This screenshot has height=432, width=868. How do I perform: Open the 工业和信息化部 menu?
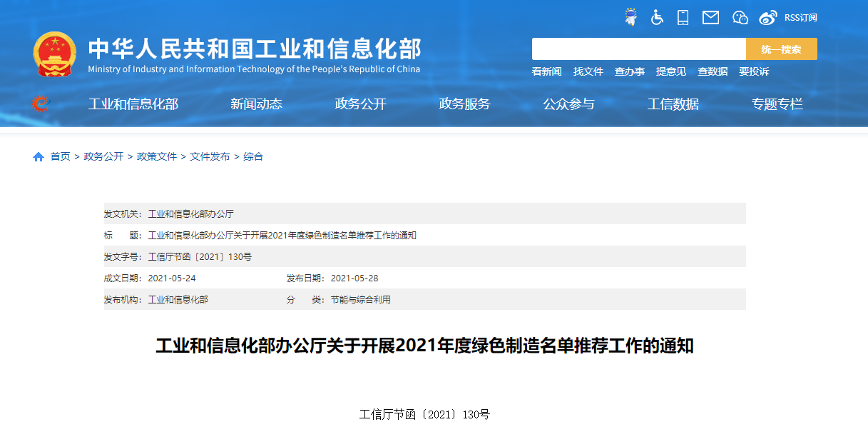point(133,104)
